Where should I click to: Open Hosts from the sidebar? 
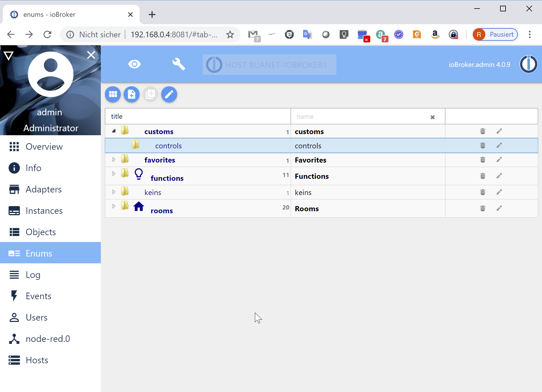pos(37,360)
